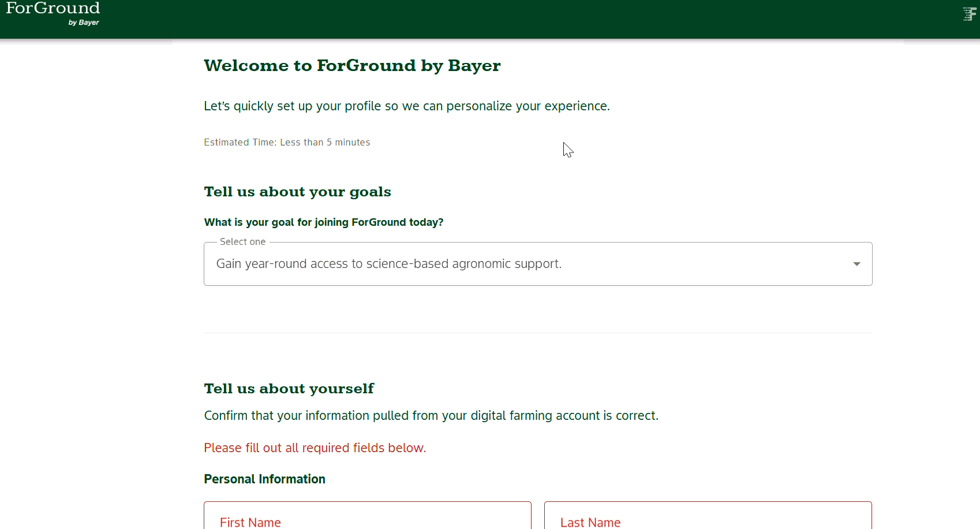This screenshot has width=980, height=529.
Task: Click the dropdown arrow on the goal selector
Action: click(858, 264)
